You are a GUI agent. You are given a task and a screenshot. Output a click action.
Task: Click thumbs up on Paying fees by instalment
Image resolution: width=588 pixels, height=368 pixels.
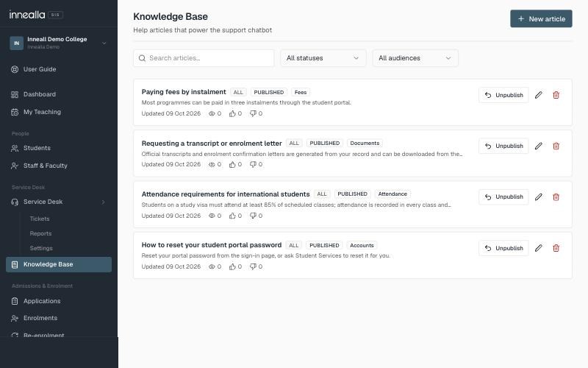[x=232, y=113]
